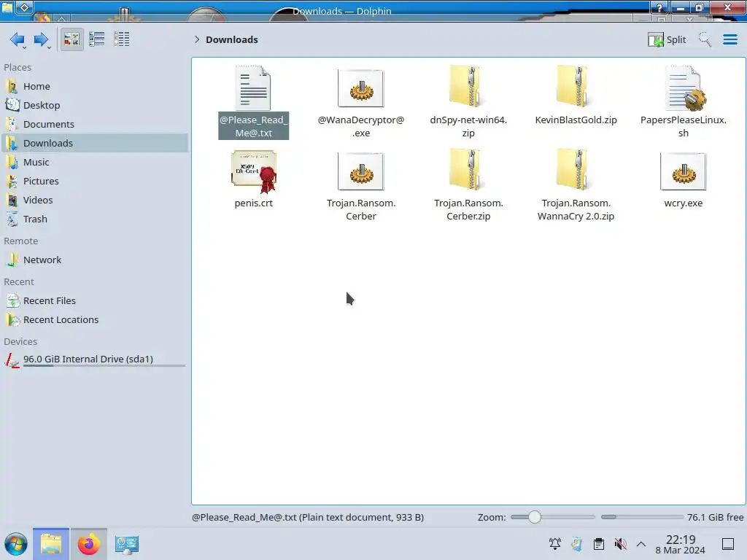This screenshot has width=747, height=560.
Task: Click the Downloads breadcrumb label
Action: [x=231, y=39]
